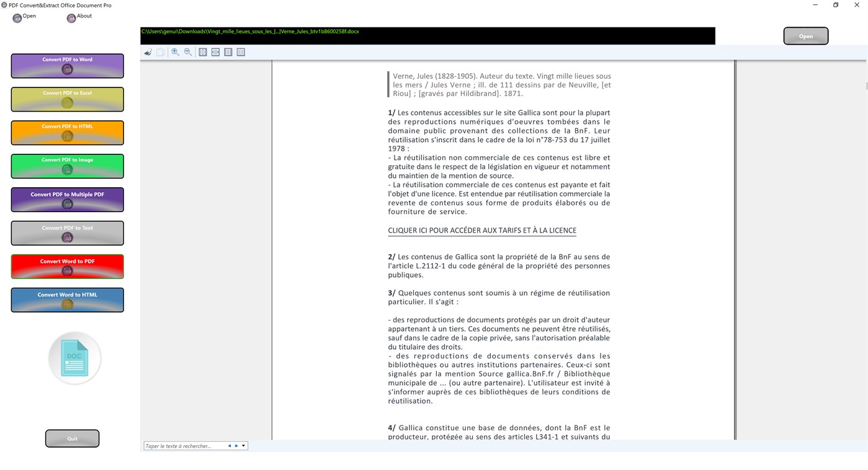Click the Open icon at top left
This screenshot has height=470, width=868.
pos(17,18)
